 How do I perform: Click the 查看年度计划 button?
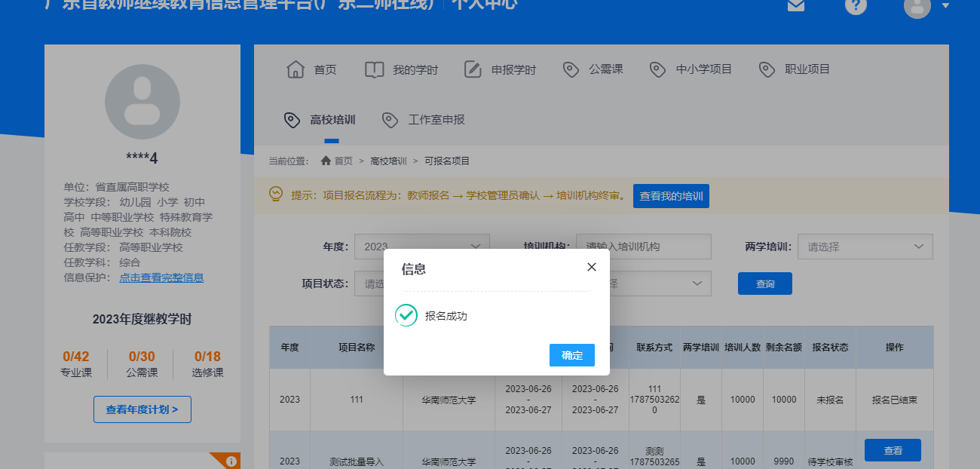click(x=142, y=409)
